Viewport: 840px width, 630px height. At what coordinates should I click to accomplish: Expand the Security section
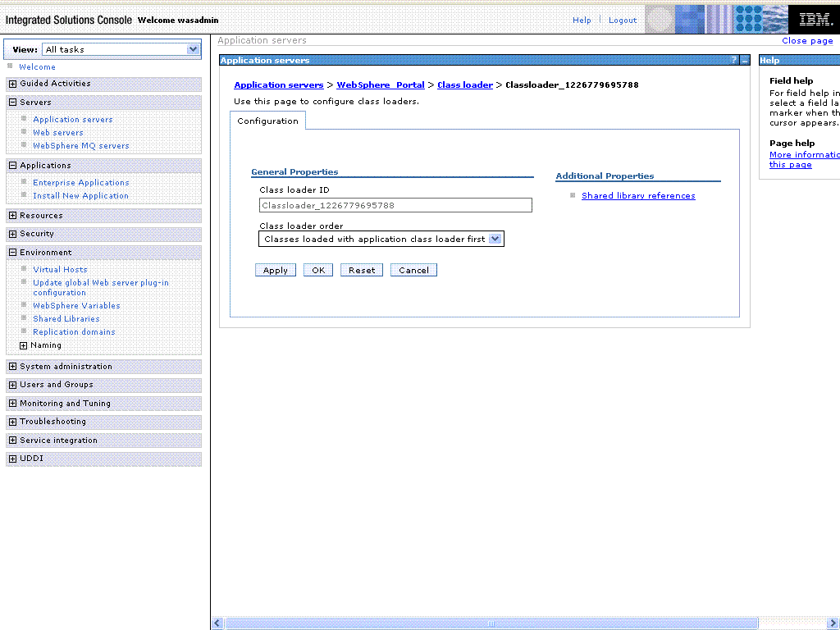13,234
